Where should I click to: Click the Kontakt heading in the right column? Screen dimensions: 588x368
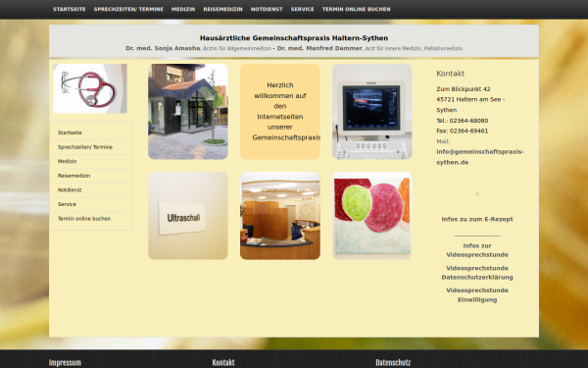tap(451, 74)
